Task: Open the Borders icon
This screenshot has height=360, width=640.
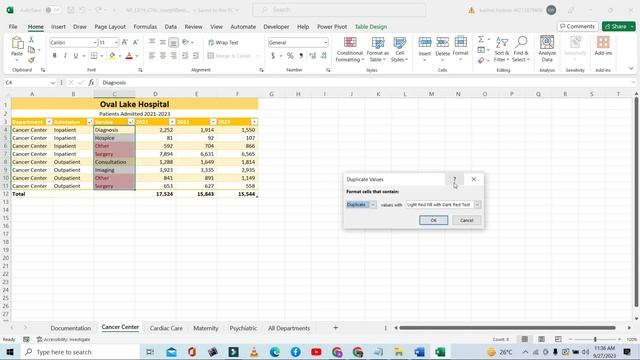Action: click(94, 56)
